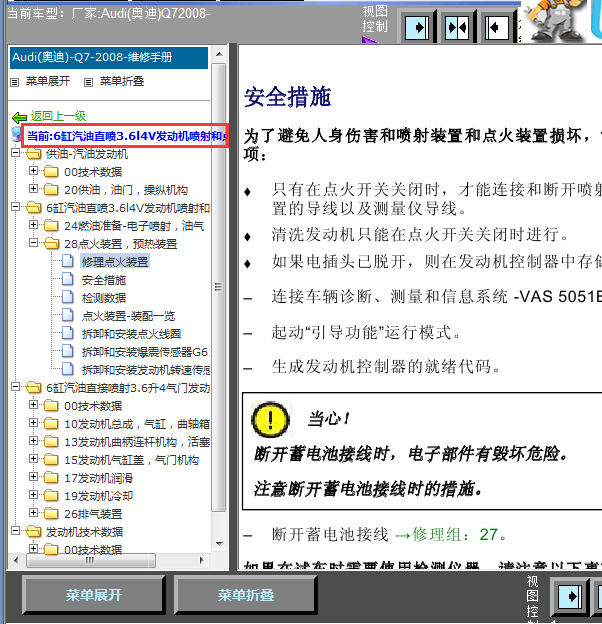602x624 pixels.
Task: Click the folder icon of 28点火装置,预热装置
Action: coord(51,243)
